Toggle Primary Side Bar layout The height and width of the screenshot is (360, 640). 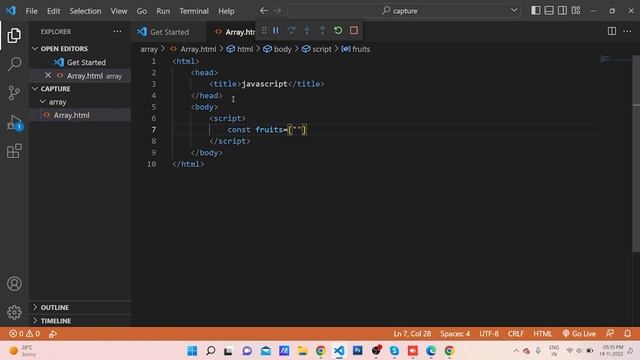coord(536,11)
